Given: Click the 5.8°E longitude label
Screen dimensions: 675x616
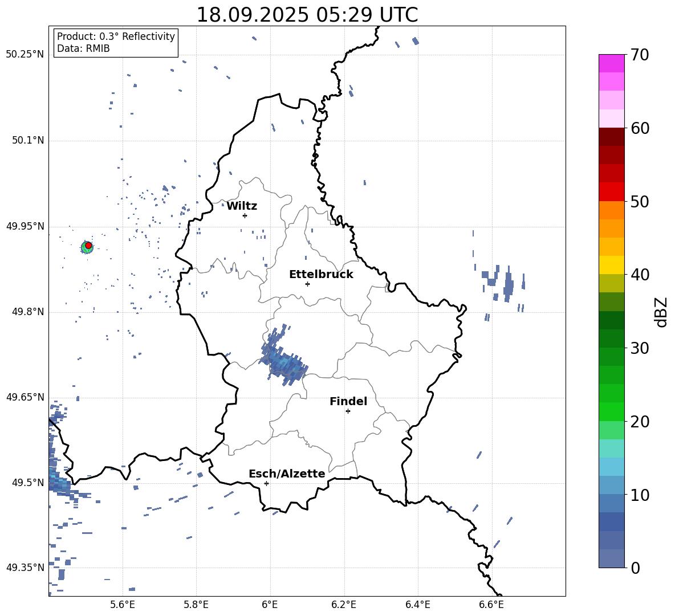Looking at the screenshot, I should tap(196, 605).
